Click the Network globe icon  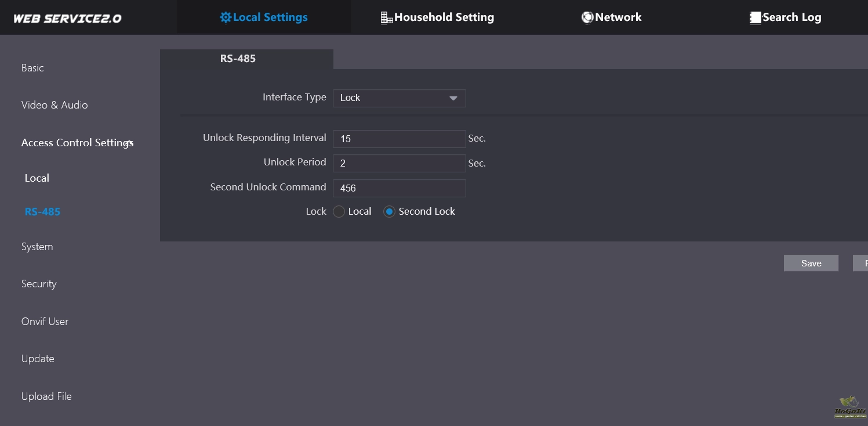(587, 17)
